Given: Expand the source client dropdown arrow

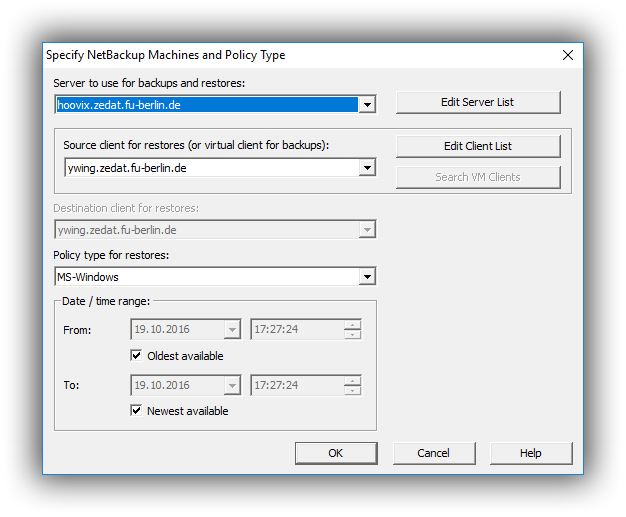Looking at the screenshot, I should (367, 168).
